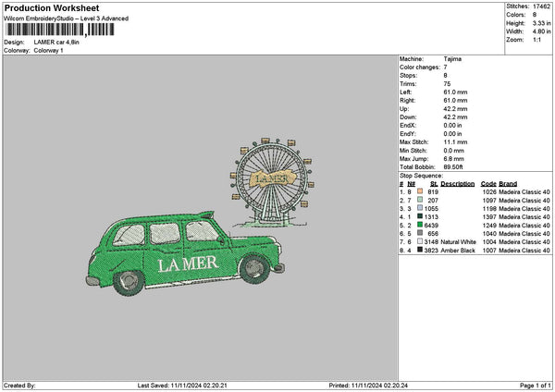Click the gray swatch for thread 656
This screenshot has height=392, width=555.
point(420,233)
